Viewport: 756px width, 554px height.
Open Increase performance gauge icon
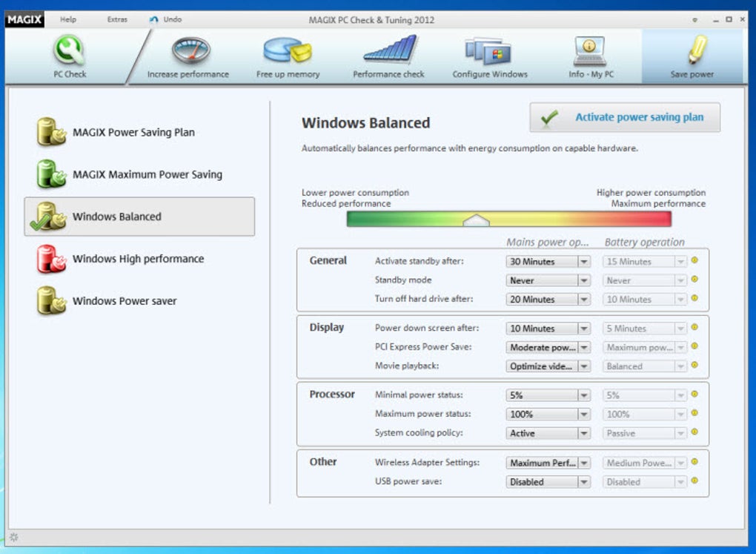pos(191,50)
